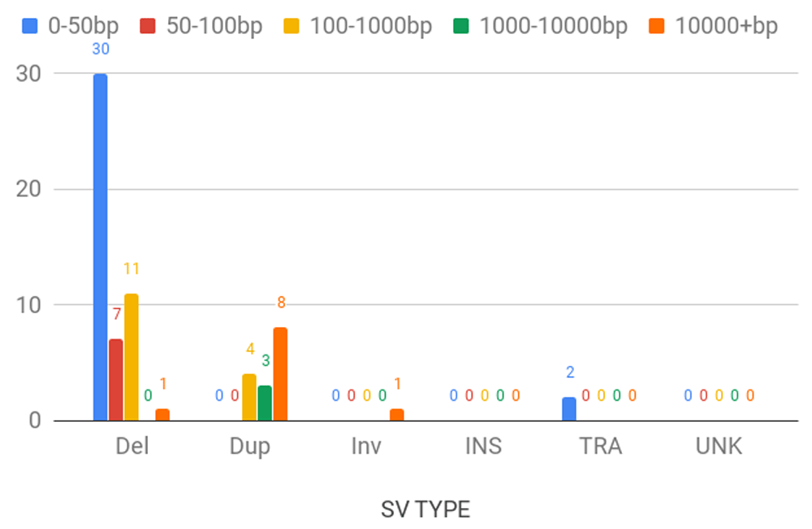Image resolution: width=812 pixels, height=529 pixels.
Task: Click the orange Inv bar valued 1
Action: pos(397,415)
